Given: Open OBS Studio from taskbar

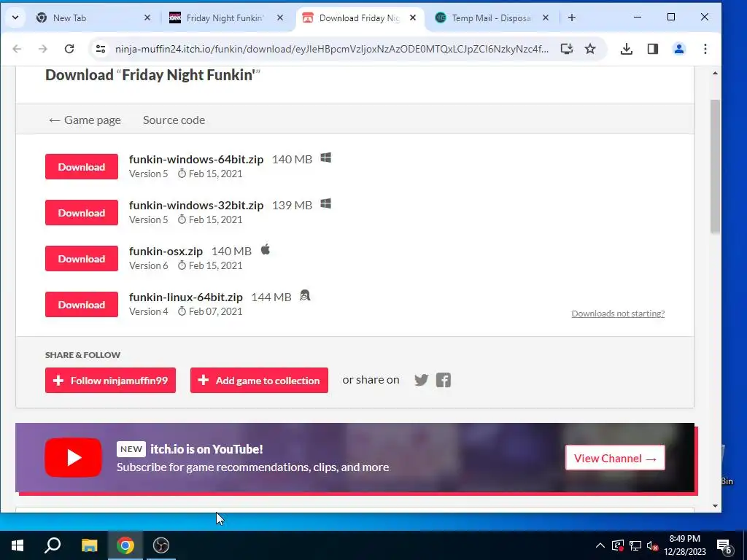Looking at the screenshot, I should click(161, 545).
